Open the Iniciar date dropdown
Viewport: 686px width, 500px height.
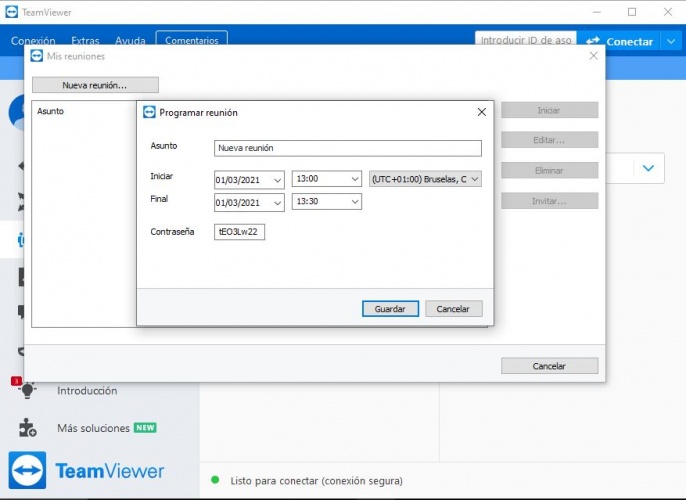[277, 180]
